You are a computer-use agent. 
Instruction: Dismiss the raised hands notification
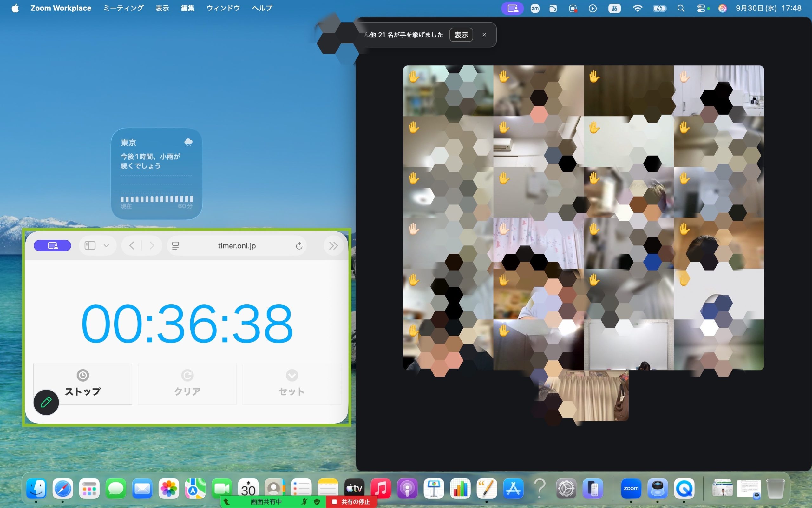(484, 35)
